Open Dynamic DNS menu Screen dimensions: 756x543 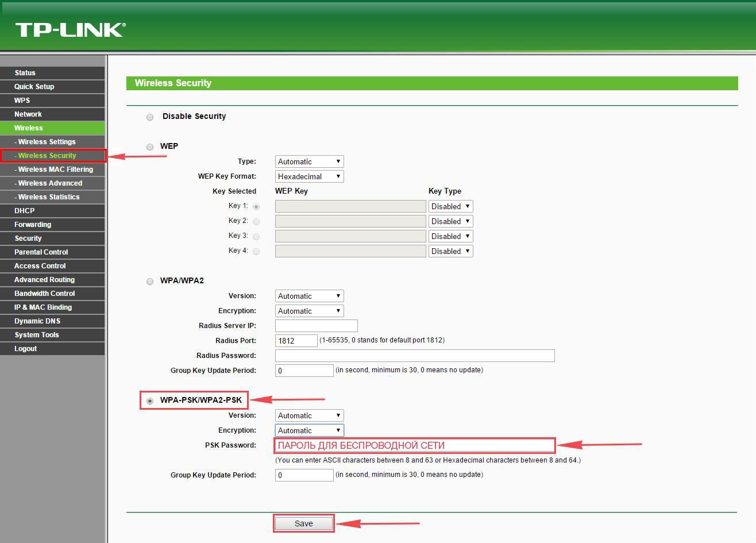52,321
